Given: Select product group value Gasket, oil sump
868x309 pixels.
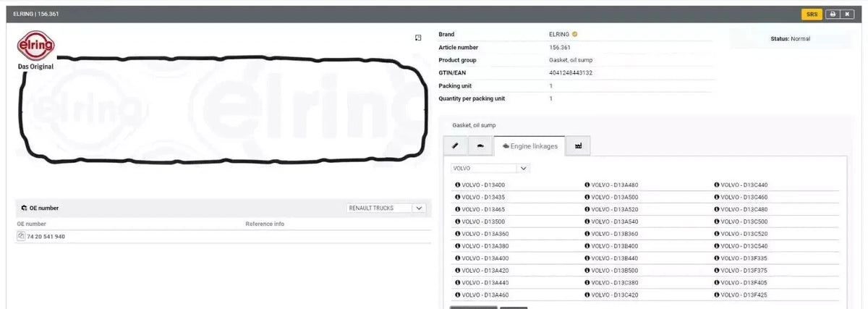Looking at the screenshot, I should (x=571, y=60).
